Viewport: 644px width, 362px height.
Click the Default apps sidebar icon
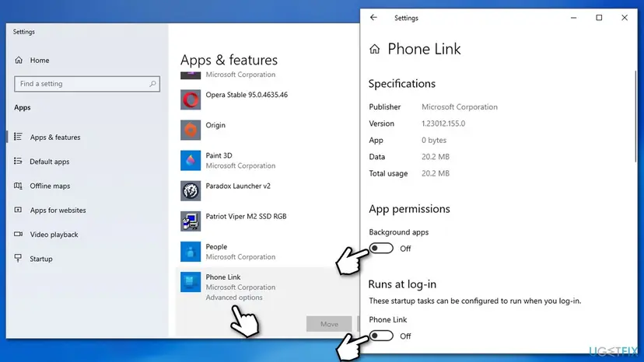tap(18, 162)
